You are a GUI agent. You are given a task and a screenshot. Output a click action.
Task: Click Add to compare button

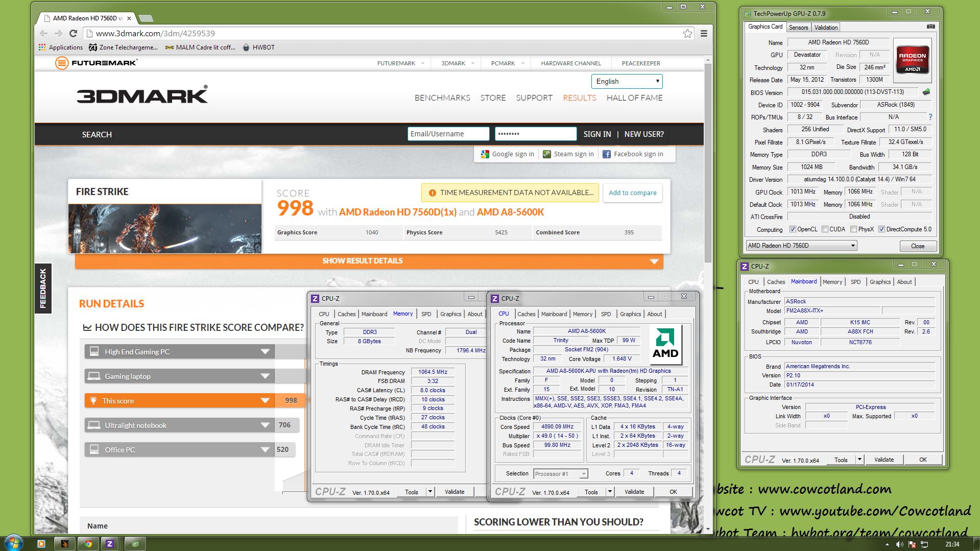[632, 193]
